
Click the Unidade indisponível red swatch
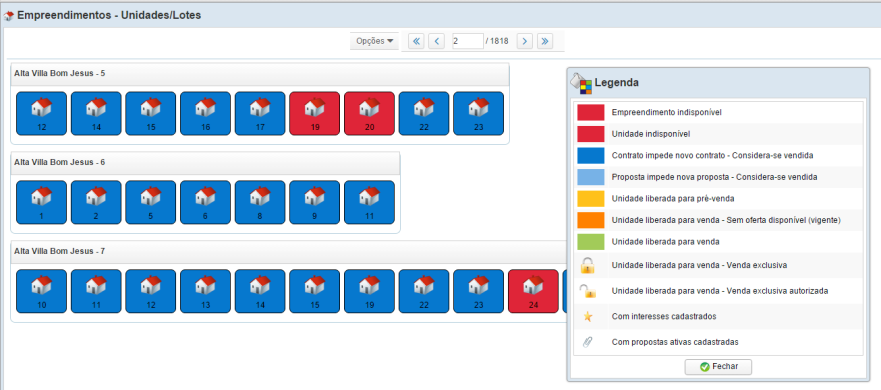(591, 134)
